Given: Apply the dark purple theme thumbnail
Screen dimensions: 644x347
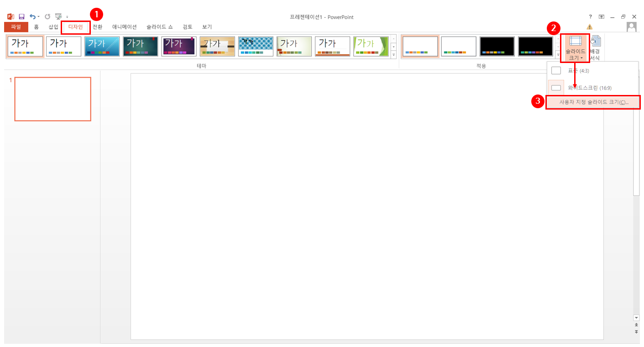Looking at the screenshot, I should [179, 47].
